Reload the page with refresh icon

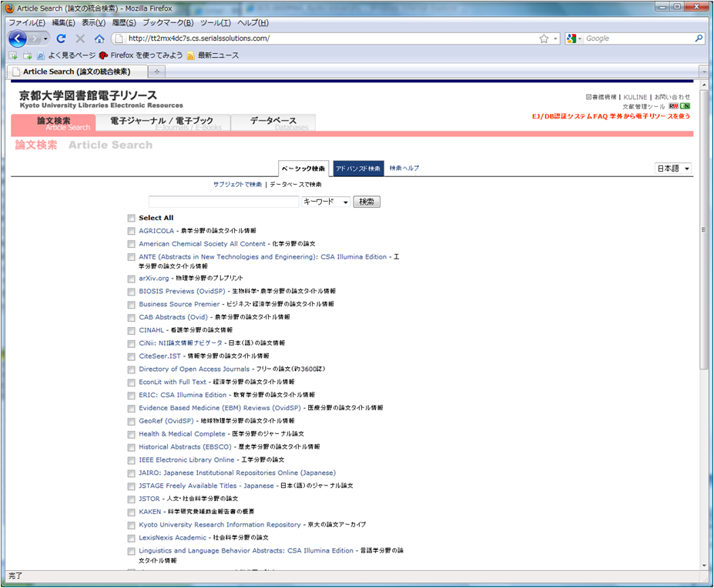(x=61, y=38)
